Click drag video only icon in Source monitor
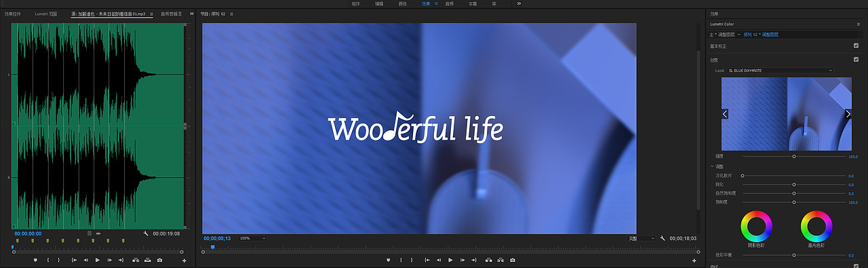Screen dimensions: 868x268 [x=90, y=233]
